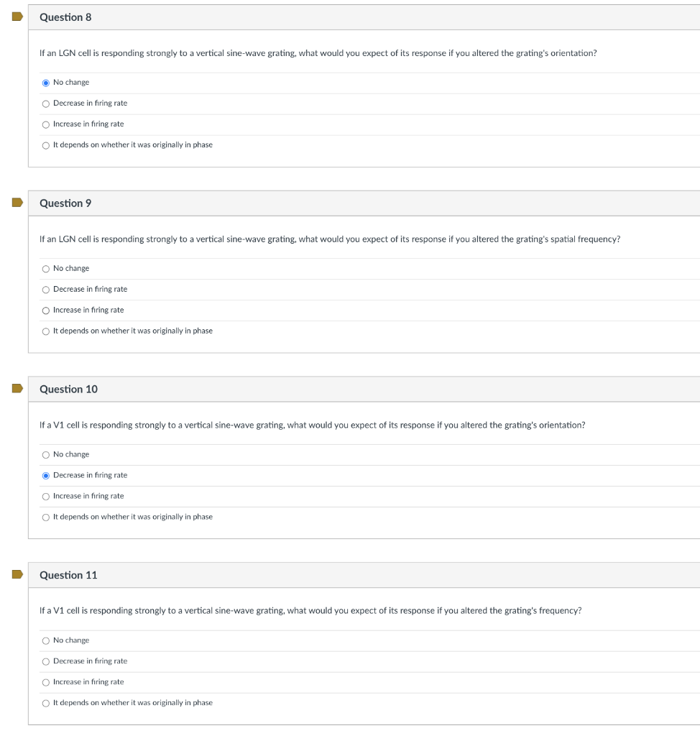Flag Question 9 with the bookmark icon
The height and width of the screenshot is (736, 700).
tap(17, 203)
